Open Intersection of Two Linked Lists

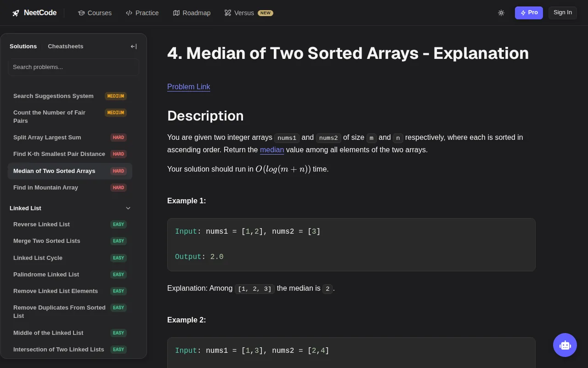[x=70, y=350]
